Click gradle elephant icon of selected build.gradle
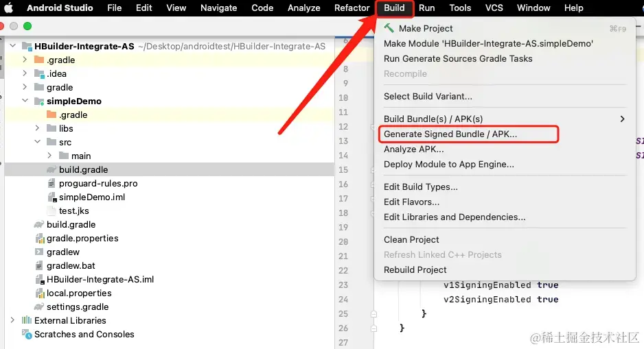This screenshot has width=644, height=349. (x=51, y=169)
